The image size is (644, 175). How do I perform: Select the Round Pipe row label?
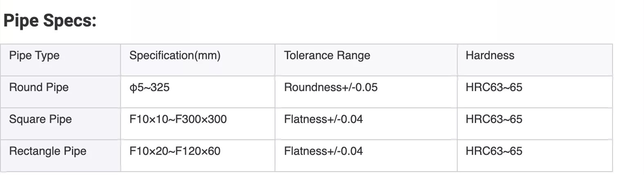(x=39, y=87)
